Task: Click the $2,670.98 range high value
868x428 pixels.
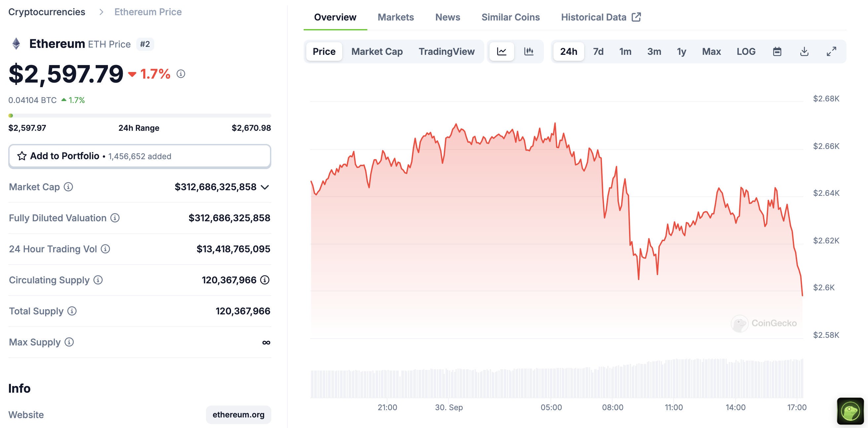Action: pyautogui.click(x=251, y=128)
